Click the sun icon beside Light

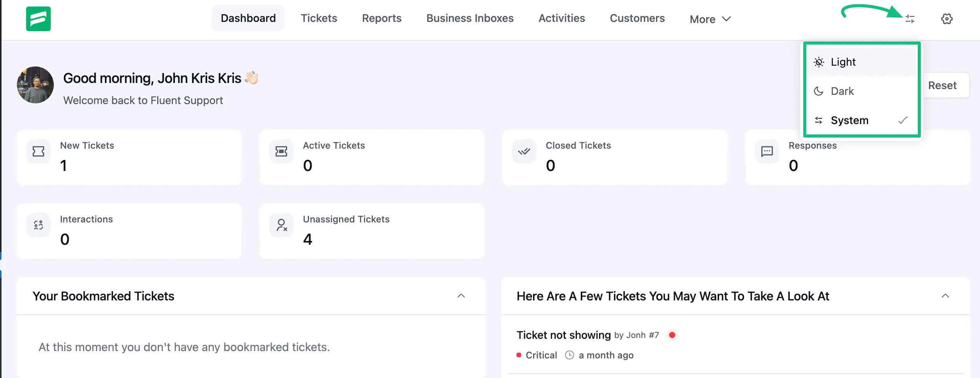click(819, 61)
